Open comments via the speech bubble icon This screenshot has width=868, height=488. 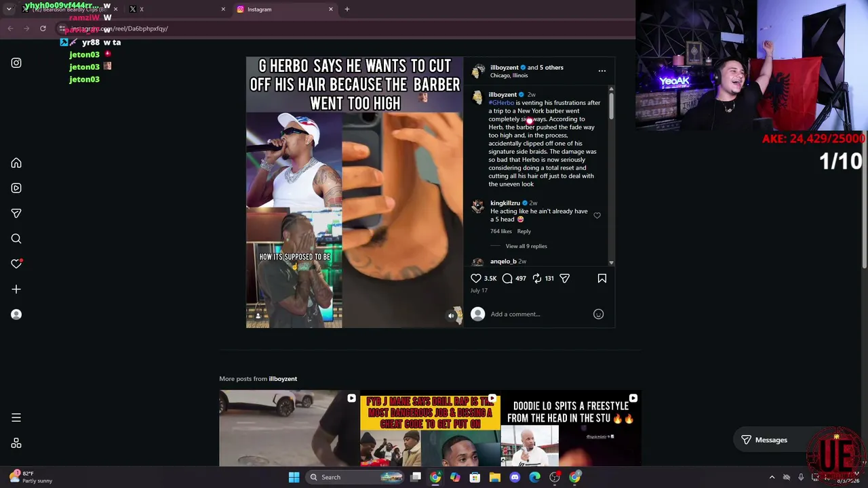coord(507,279)
